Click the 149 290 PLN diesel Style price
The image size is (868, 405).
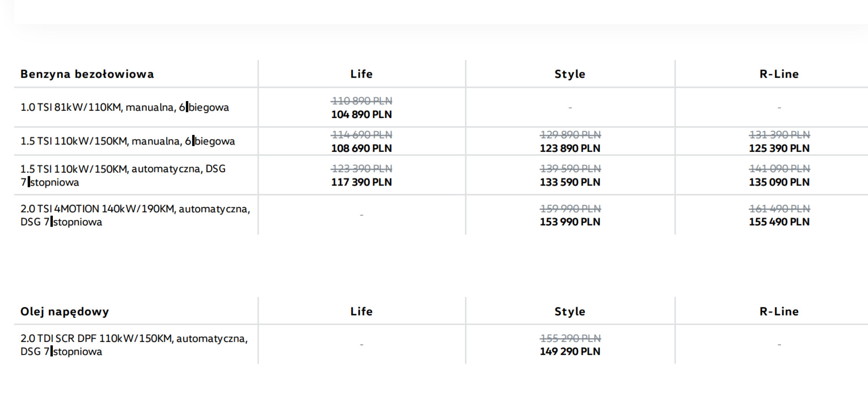[x=570, y=351]
